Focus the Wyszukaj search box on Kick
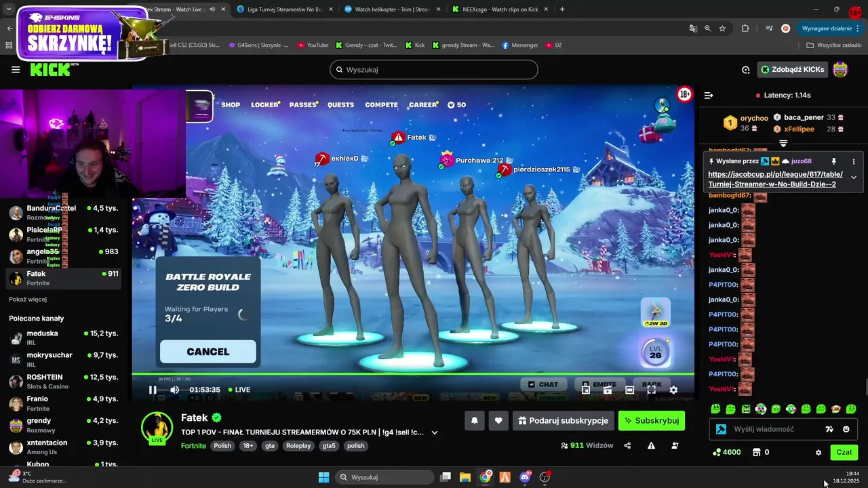868x488 pixels. pyautogui.click(x=434, y=70)
